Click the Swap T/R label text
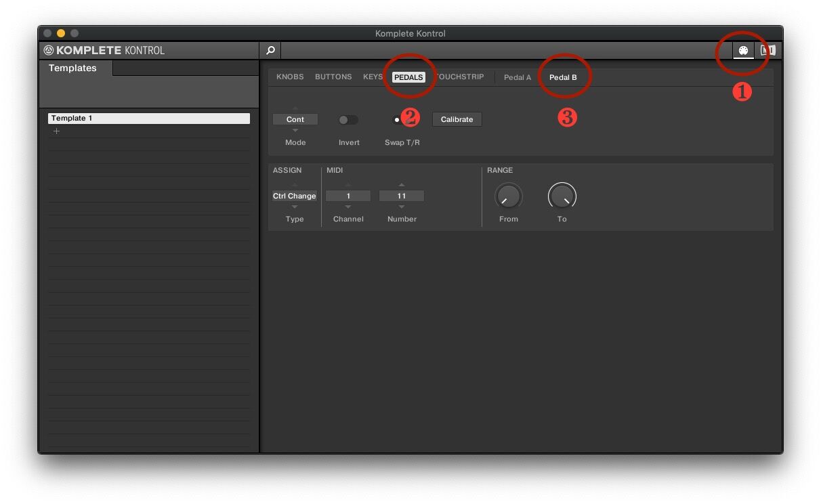821x504 pixels. pyautogui.click(x=402, y=142)
